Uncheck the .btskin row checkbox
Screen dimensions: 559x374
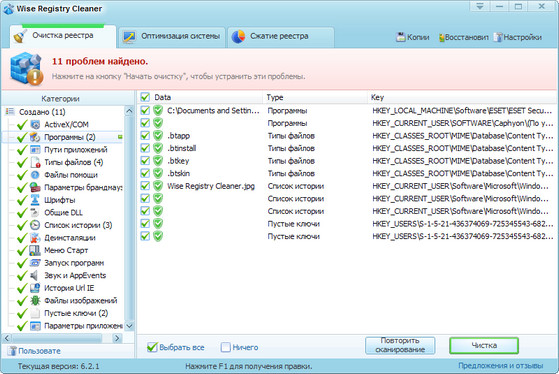click(x=145, y=173)
